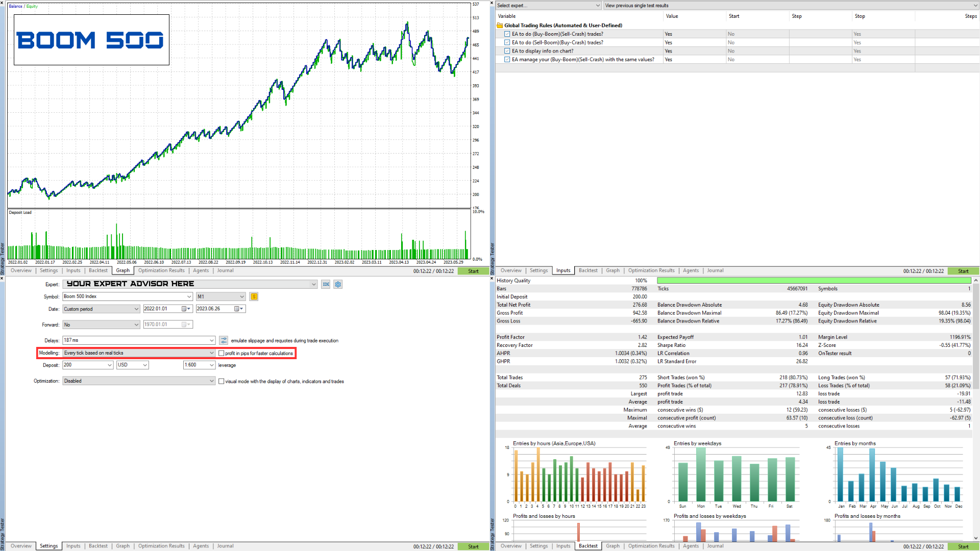The width and height of the screenshot is (980, 551).
Task: Open Optimization Results tab in bottom-right panel
Action: pyautogui.click(x=651, y=546)
